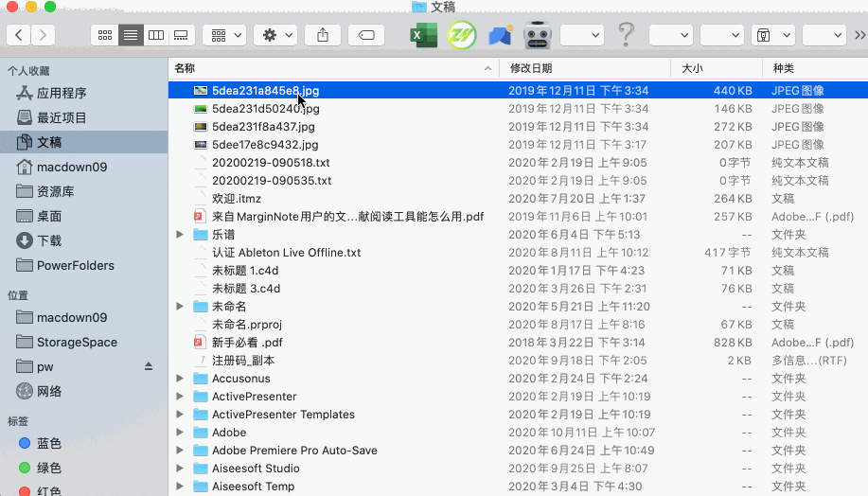The height and width of the screenshot is (496, 868).
Task: Show more toolbar items with double chevron
Action: [x=859, y=35]
